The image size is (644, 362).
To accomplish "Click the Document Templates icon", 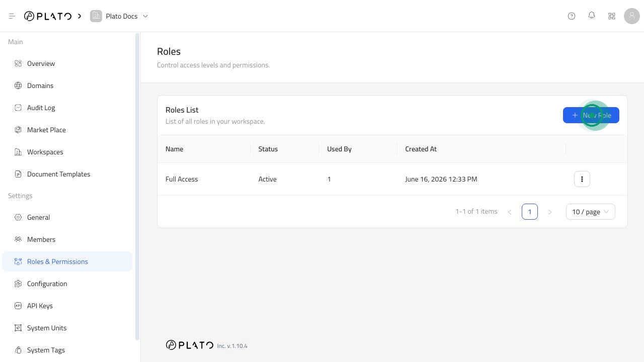I will 18,174.
